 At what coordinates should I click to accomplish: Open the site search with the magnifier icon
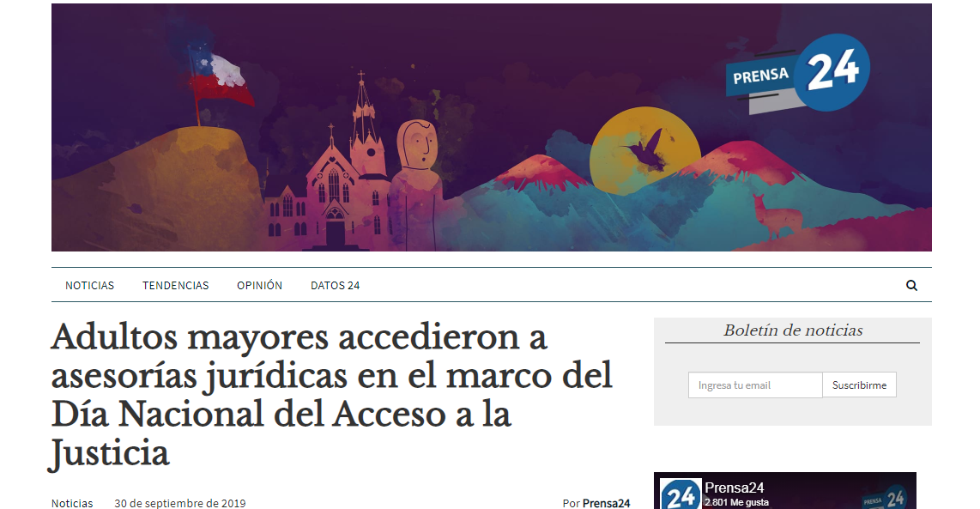[x=911, y=285]
